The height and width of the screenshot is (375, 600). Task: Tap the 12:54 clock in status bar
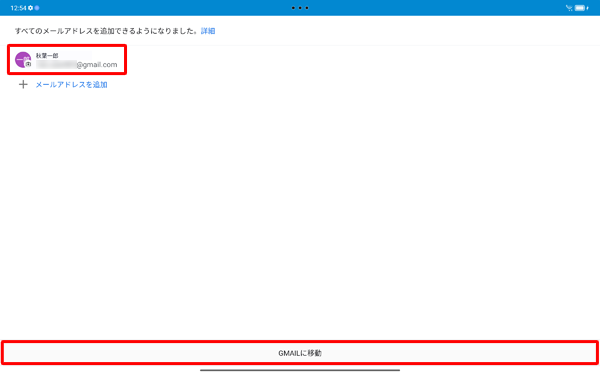click(x=18, y=8)
